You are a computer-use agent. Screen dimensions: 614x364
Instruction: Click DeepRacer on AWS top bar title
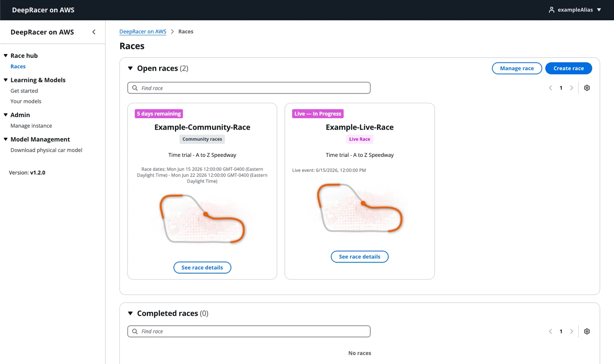(x=43, y=10)
